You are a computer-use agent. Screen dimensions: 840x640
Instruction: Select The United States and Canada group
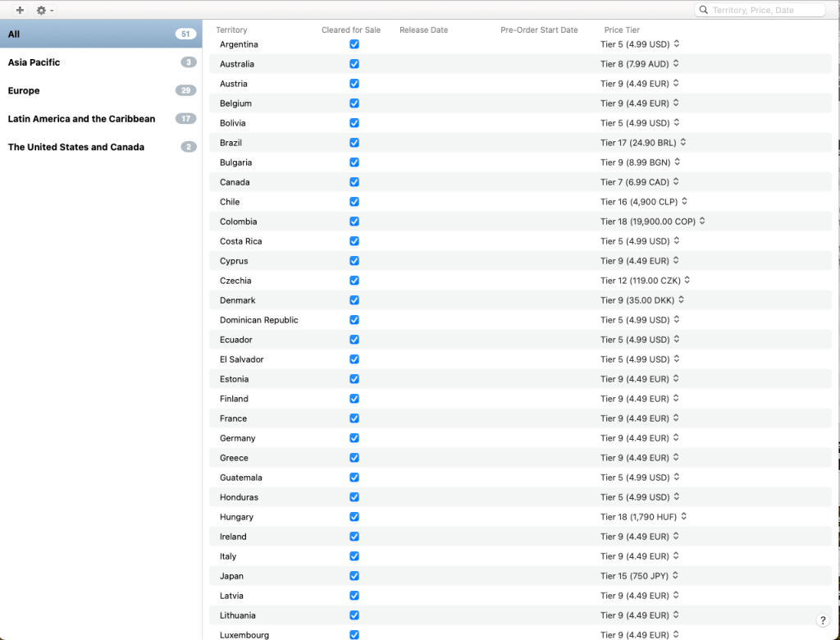(x=75, y=147)
